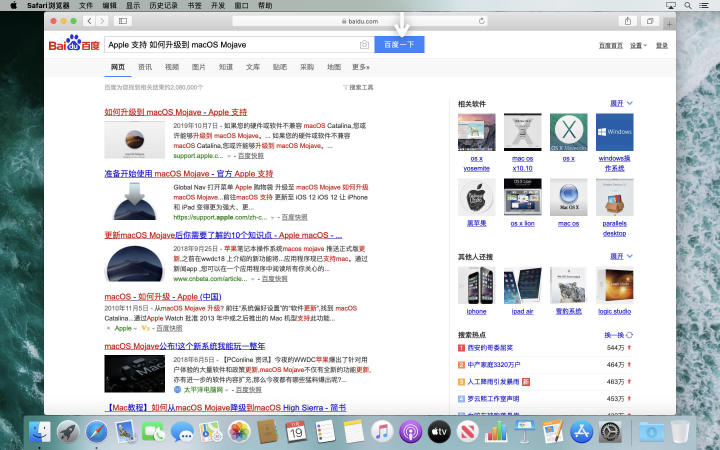Click the 百度一下 search button
This screenshot has width=720, height=450.
[x=399, y=45]
